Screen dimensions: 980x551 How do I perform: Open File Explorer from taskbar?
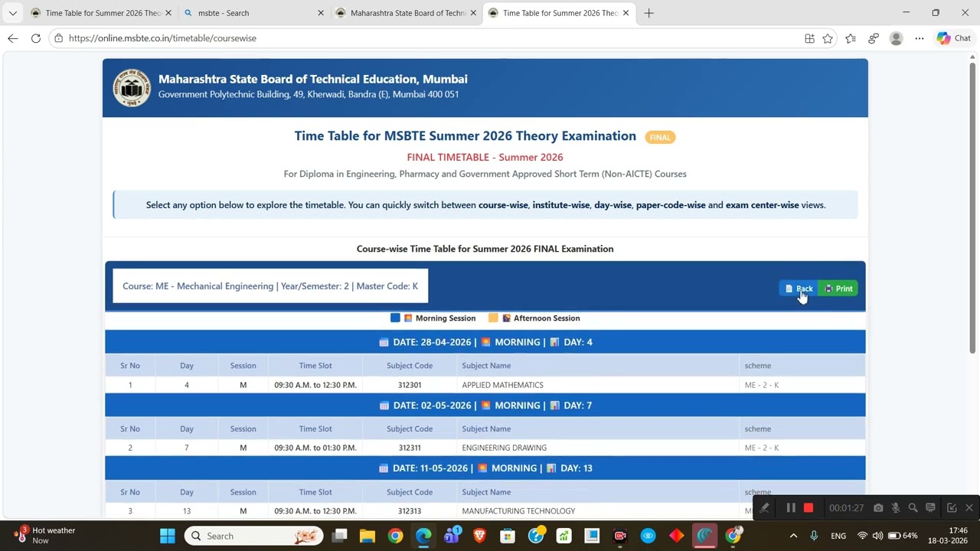pyautogui.click(x=367, y=536)
